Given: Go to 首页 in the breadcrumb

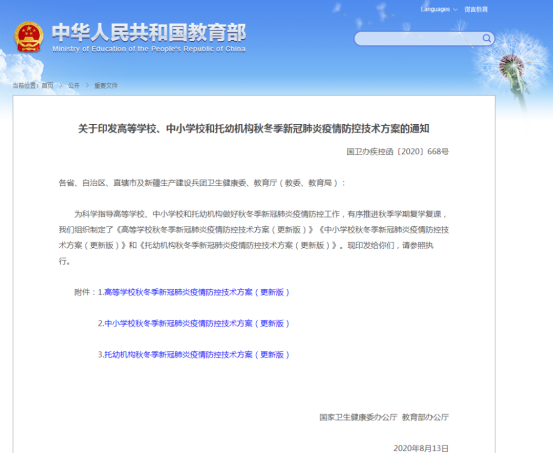Looking at the screenshot, I should [48, 85].
